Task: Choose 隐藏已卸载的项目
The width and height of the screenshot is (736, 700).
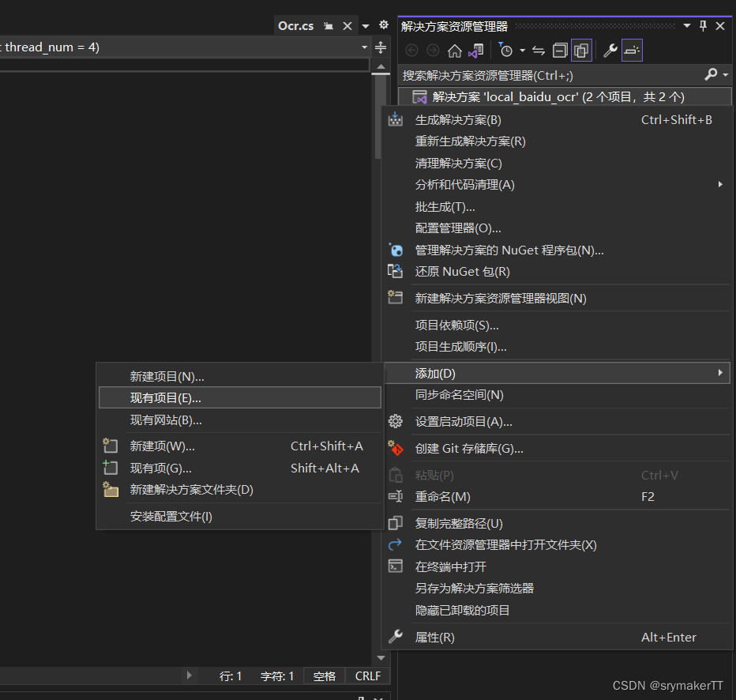Action: (462, 610)
